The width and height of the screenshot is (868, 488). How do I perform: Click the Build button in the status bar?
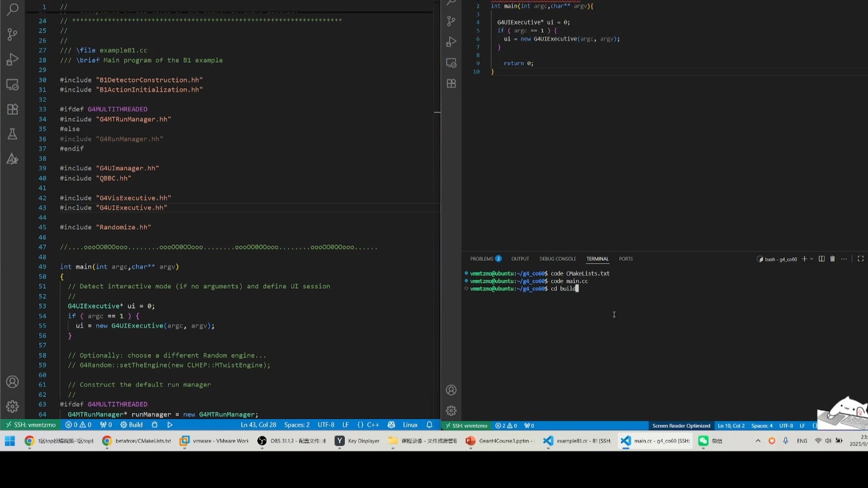pyautogui.click(x=132, y=425)
